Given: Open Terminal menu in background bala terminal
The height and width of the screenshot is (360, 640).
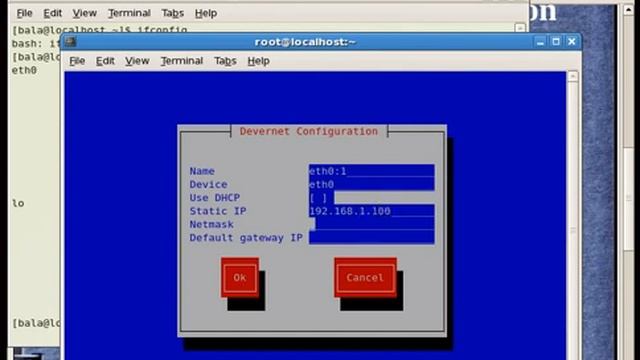Looking at the screenshot, I should coord(129,13).
